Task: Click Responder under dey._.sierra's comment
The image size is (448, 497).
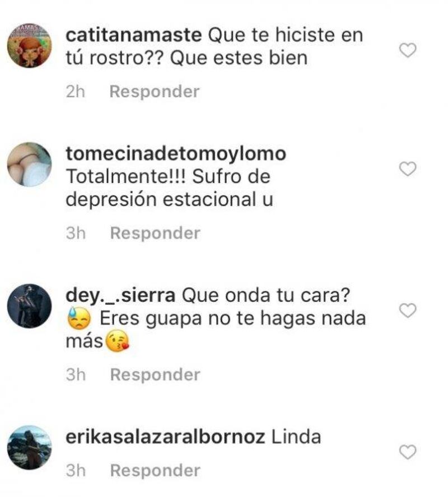Action: point(155,374)
